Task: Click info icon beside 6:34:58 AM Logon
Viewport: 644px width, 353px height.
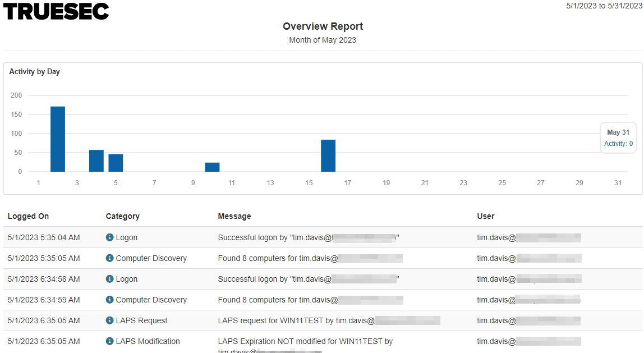Action: (109, 279)
